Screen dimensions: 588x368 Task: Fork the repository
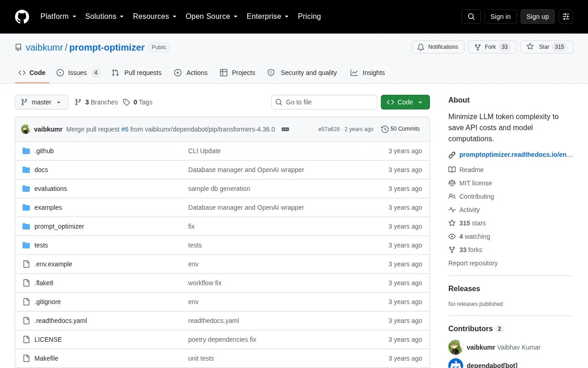pos(492,47)
